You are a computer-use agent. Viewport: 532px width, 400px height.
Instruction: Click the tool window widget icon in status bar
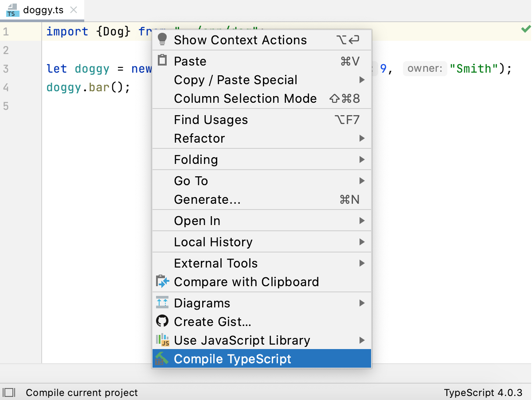(x=9, y=392)
